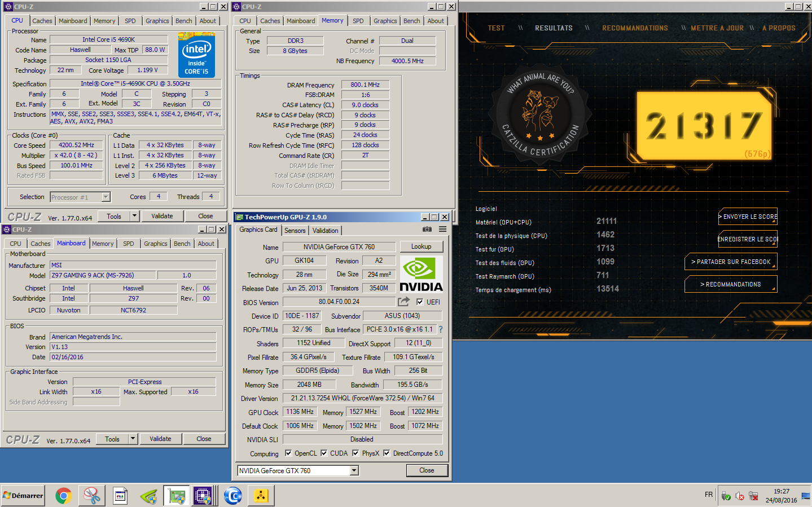This screenshot has height=507, width=812.
Task: Click PARTAGER SUR FACEBOOK button
Action: pyautogui.click(x=731, y=262)
